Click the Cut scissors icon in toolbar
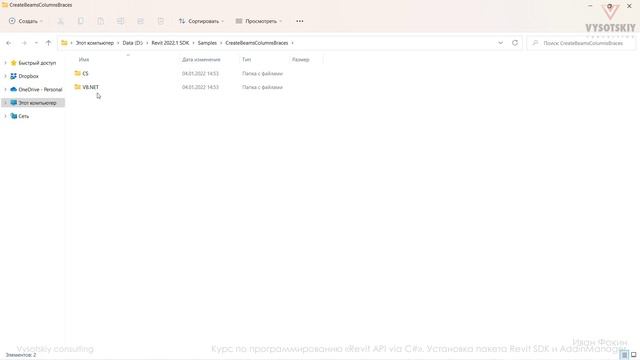This screenshot has height=360, width=640. coord(60,21)
